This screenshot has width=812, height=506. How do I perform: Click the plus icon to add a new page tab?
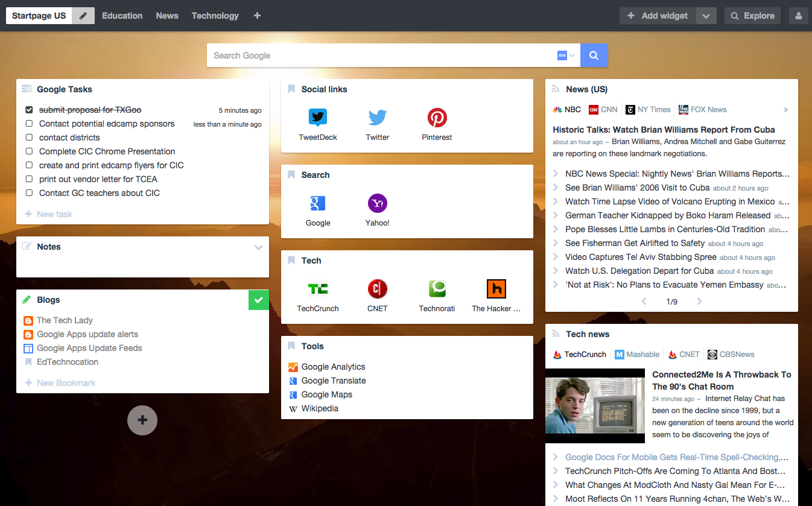point(257,16)
